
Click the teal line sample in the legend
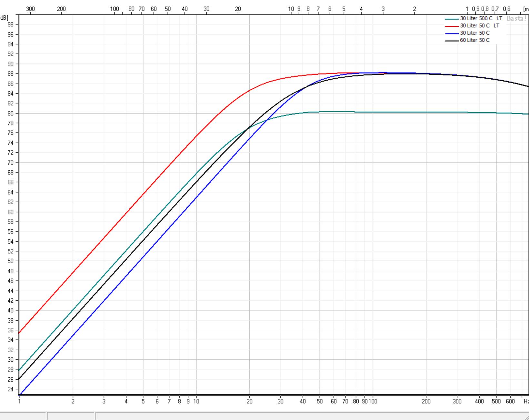point(452,19)
